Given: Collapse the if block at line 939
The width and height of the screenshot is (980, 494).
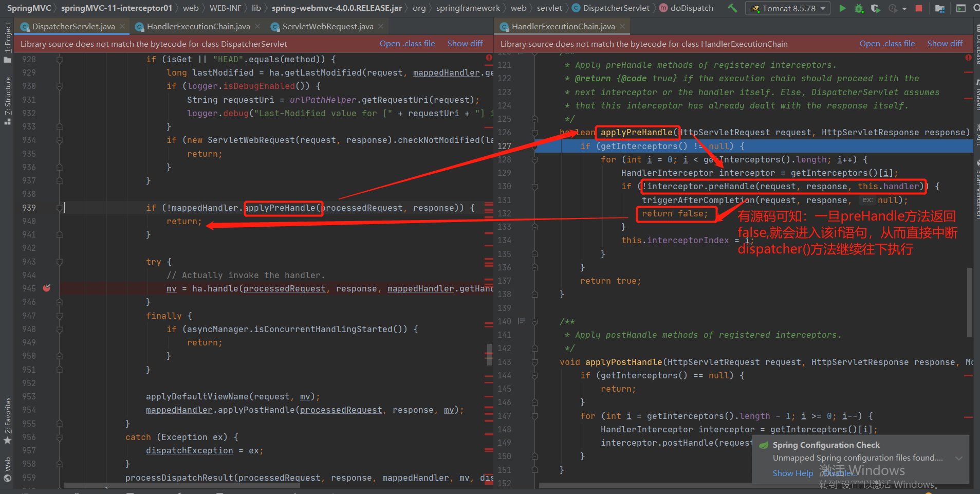Looking at the screenshot, I should [x=60, y=208].
